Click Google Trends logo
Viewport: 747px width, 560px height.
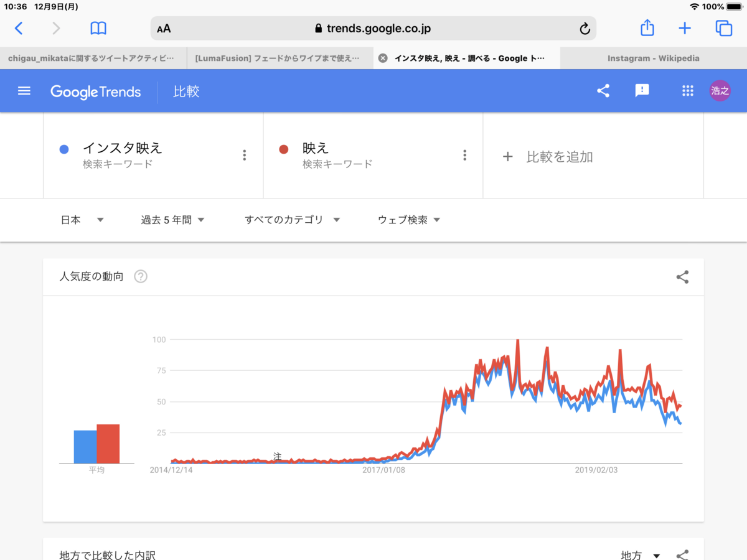96,91
